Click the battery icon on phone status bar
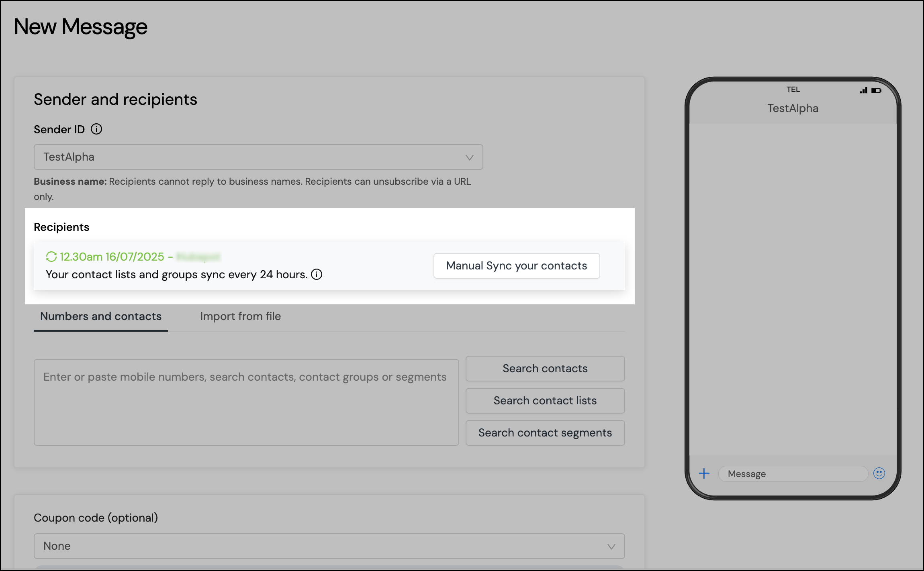The width and height of the screenshot is (924, 571). tap(876, 90)
